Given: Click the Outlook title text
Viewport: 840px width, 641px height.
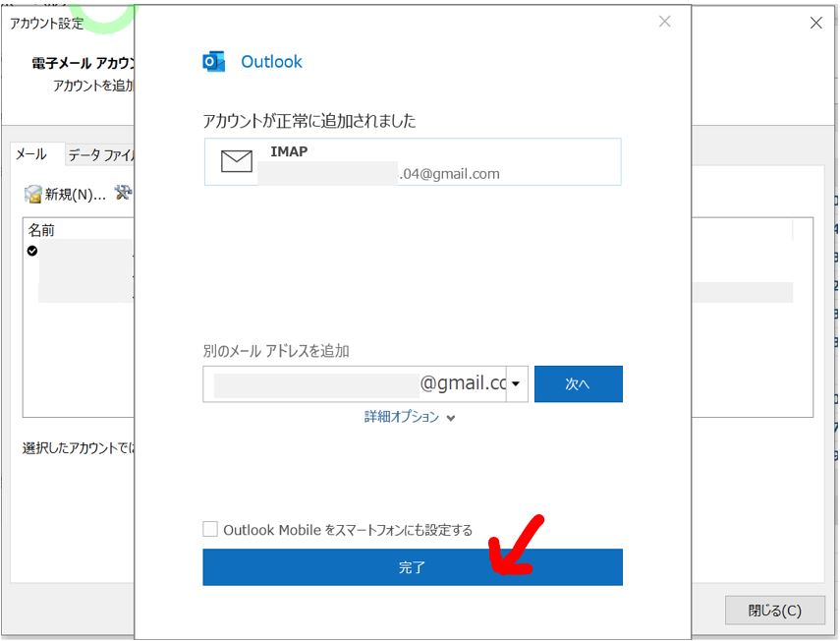Looking at the screenshot, I should (271, 62).
